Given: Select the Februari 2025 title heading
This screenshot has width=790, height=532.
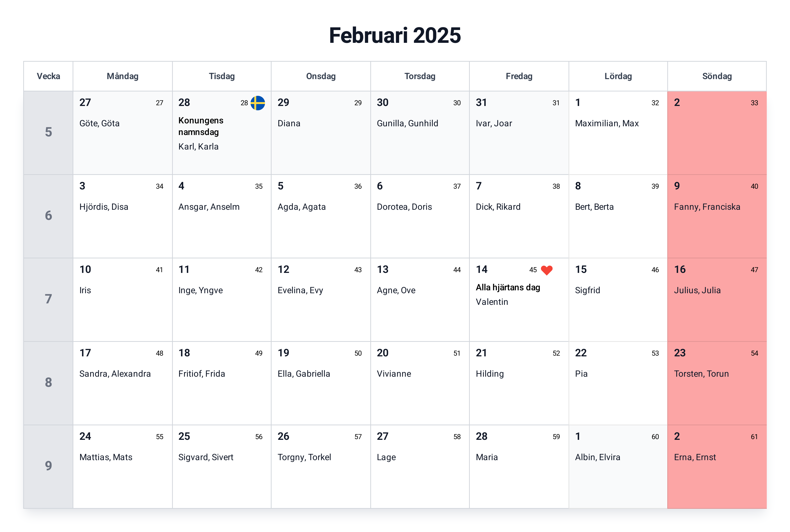Looking at the screenshot, I should (x=395, y=35).
